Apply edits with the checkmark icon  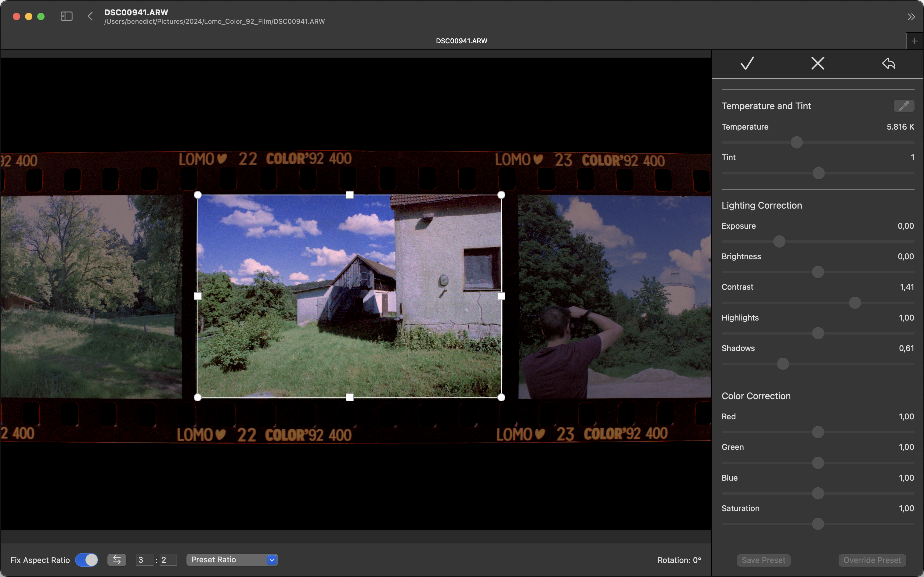click(x=747, y=63)
